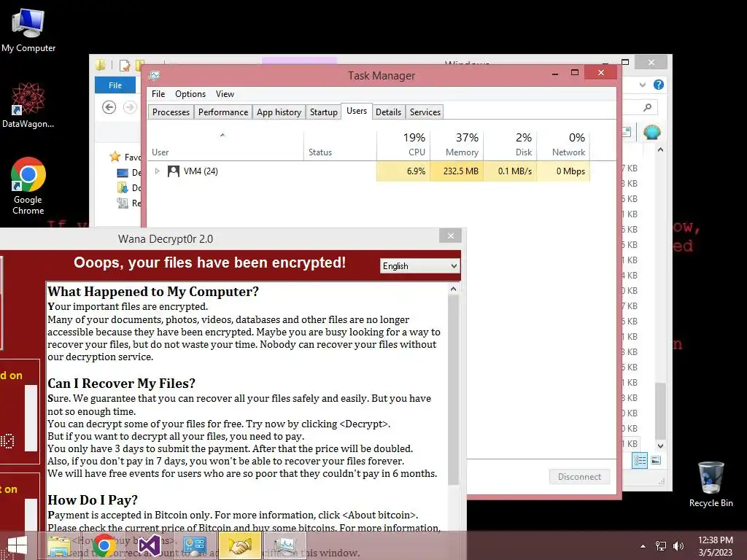Select the Users tab
This screenshot has height=560, width=747.
pos(357,111)
